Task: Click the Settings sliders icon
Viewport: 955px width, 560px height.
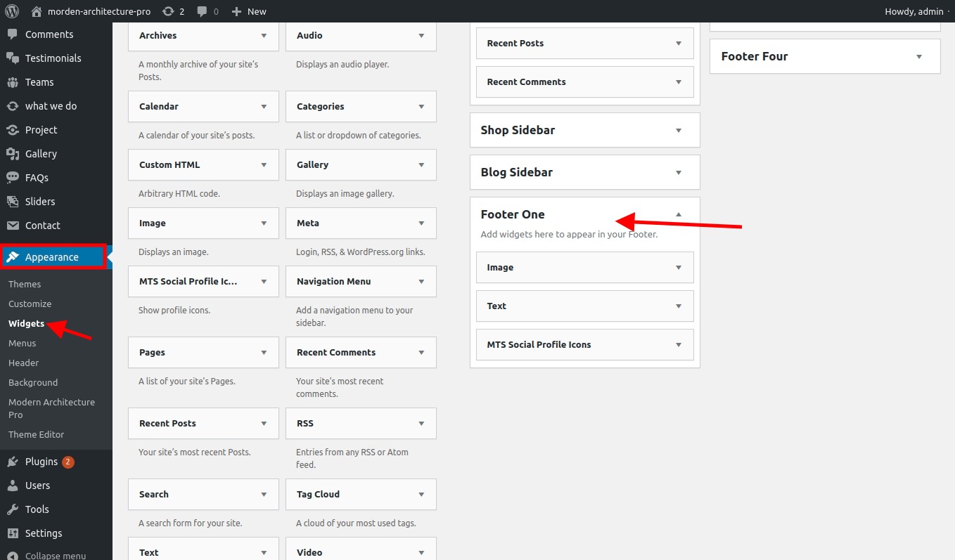Action: click(13, 533)
